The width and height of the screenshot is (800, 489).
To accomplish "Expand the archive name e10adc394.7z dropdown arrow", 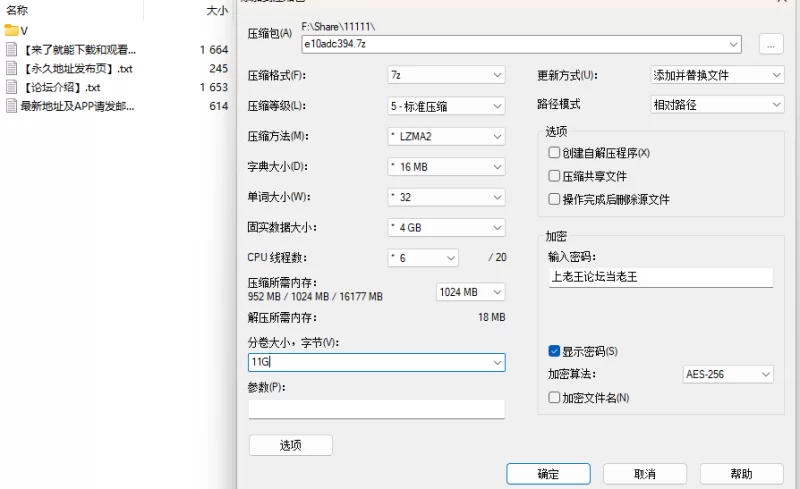I will point(733,44).
